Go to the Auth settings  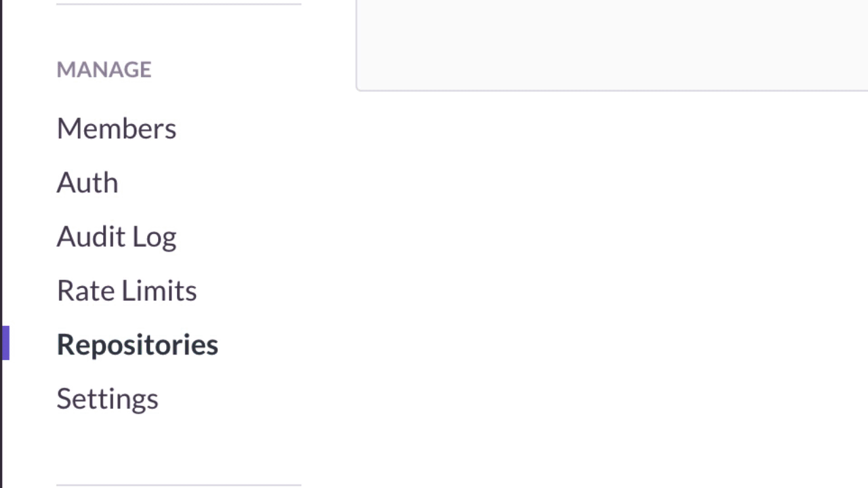coord(87,183)
